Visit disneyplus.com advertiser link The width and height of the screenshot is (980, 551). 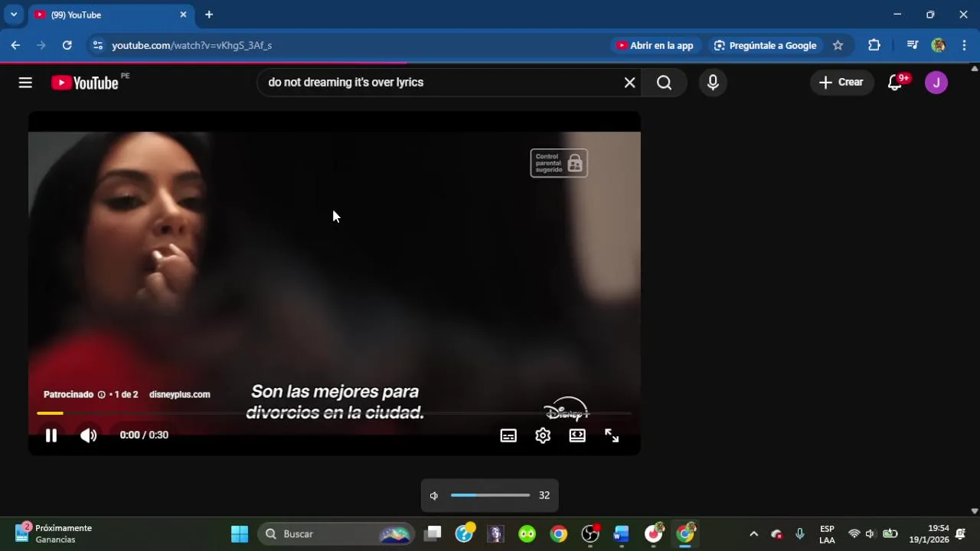point(179,395)
